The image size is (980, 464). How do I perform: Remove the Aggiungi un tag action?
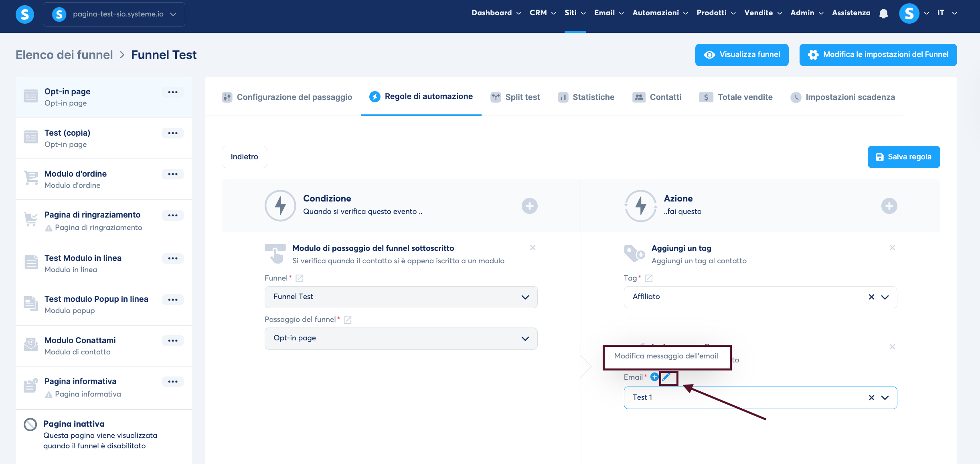pos(892,248)
